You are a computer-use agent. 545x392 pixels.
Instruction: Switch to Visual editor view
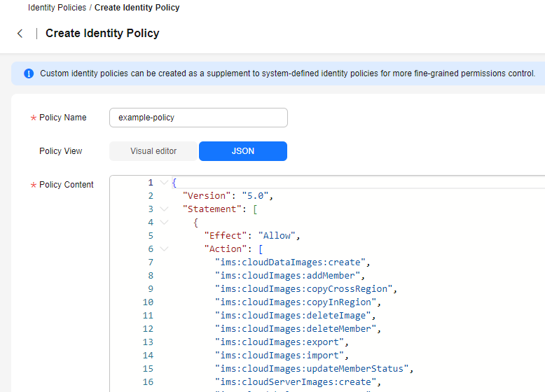pyautogui.click(x=153, y=151)
